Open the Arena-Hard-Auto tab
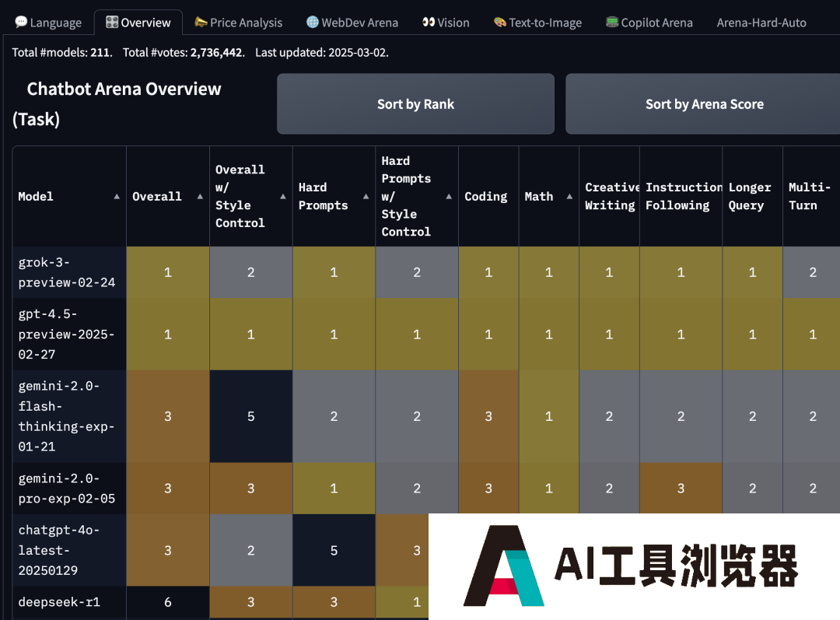The width and height of the screenshot is (840, 620). [x=761, y=23]
